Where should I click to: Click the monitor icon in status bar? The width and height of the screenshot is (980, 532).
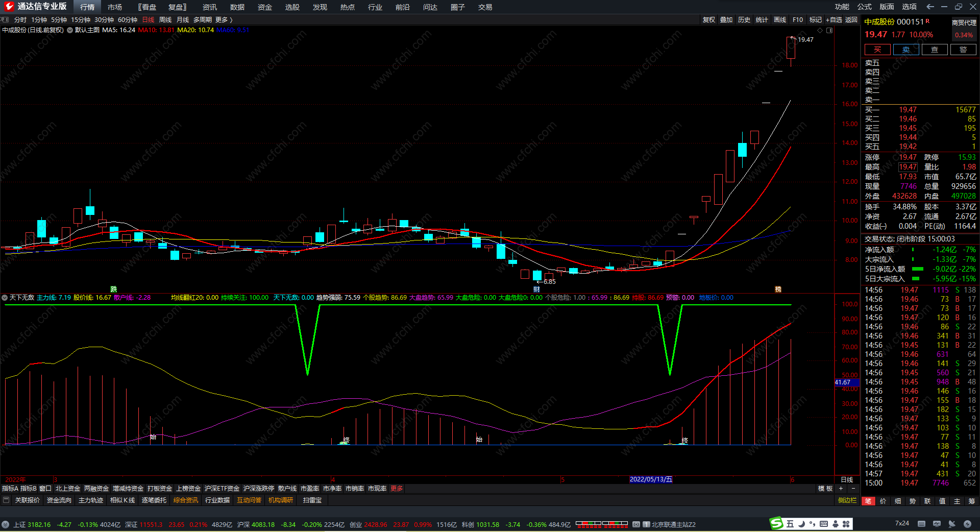click(937, 524)
